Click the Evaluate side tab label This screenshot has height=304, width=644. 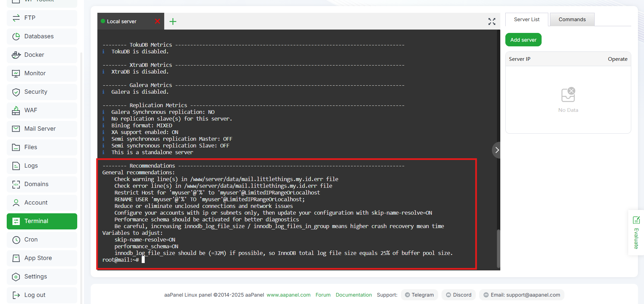636,238
